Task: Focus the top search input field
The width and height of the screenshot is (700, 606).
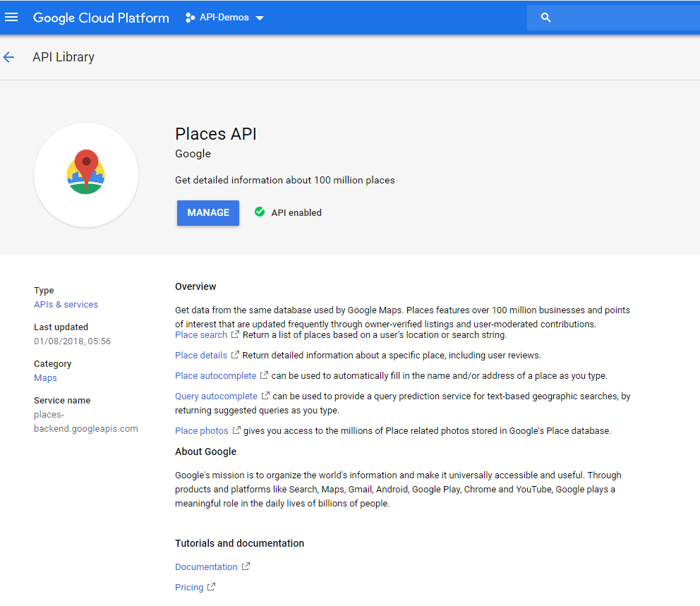Action: 621,18
